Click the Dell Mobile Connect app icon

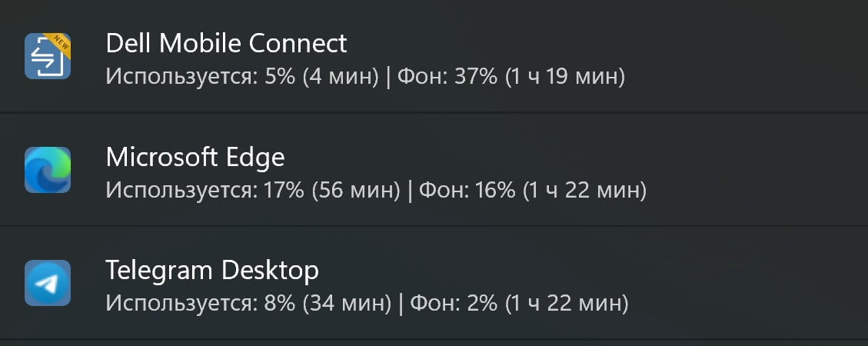pos(48,56)
